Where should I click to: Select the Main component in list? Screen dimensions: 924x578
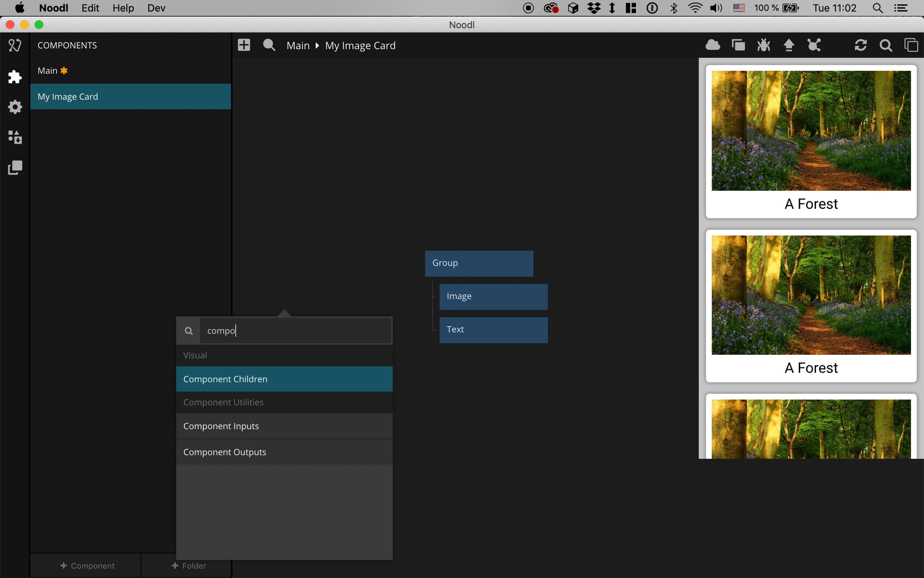point(131,71)
